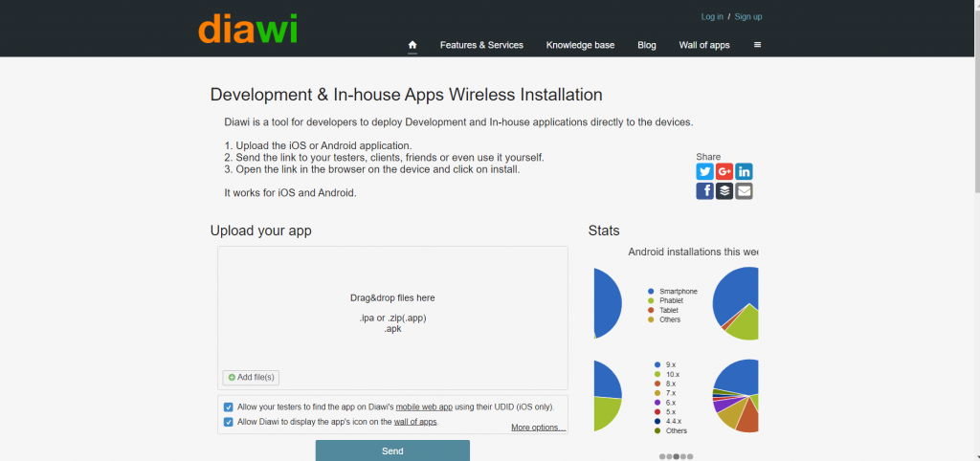Select the 4.4.x legend entry

tap(667, 421)
